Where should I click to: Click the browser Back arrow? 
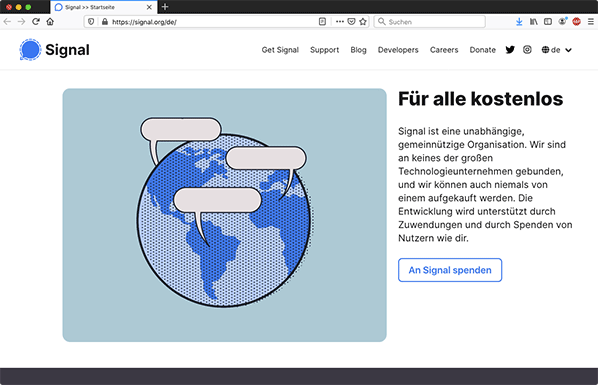pos(7,22)
